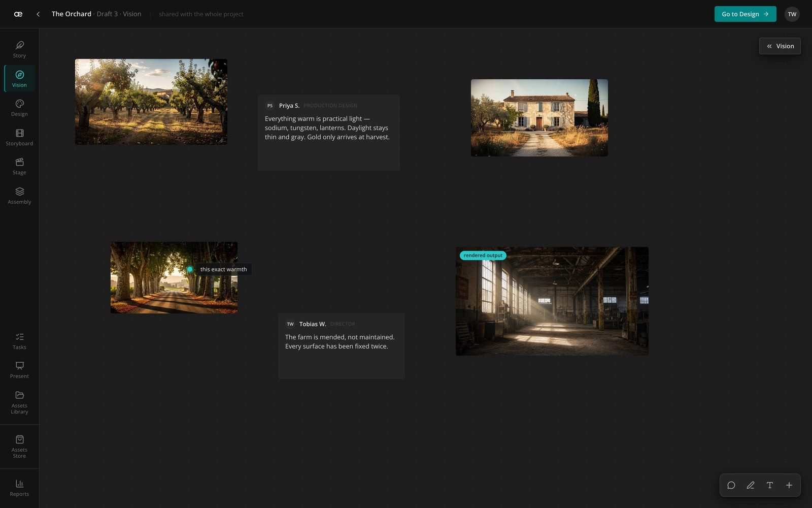This screenshot has width=812, height=508.
Task: Open the Tasks checklist
Action: click(19, 341)
